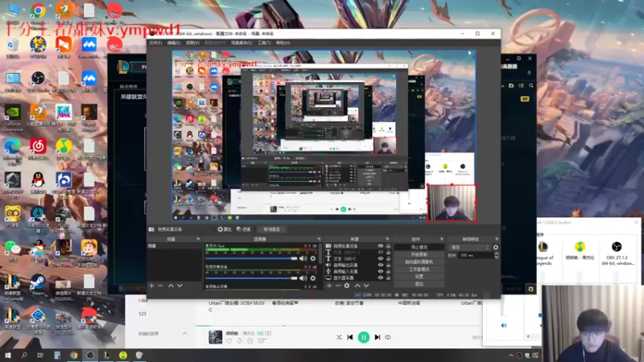Open video capture device mixer gear
Image resolution: width=644 pixels, height=362 pixels.
coord(313,278)
